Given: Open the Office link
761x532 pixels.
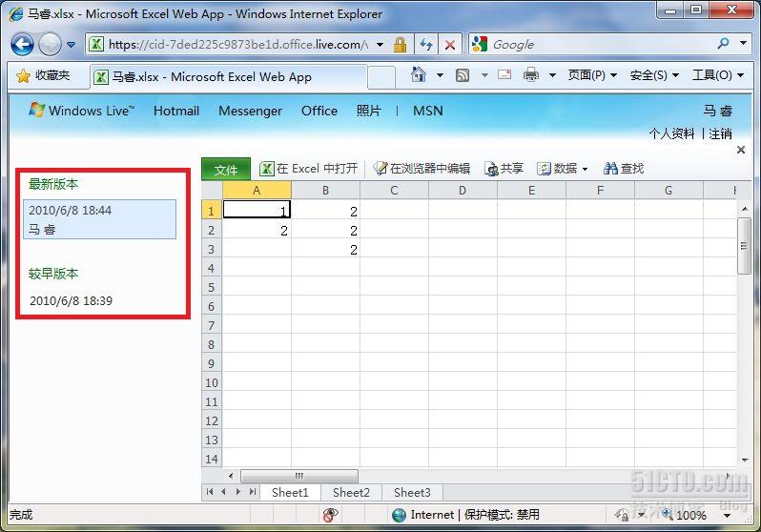Looking at the screenshot, I should coord(319,111).
